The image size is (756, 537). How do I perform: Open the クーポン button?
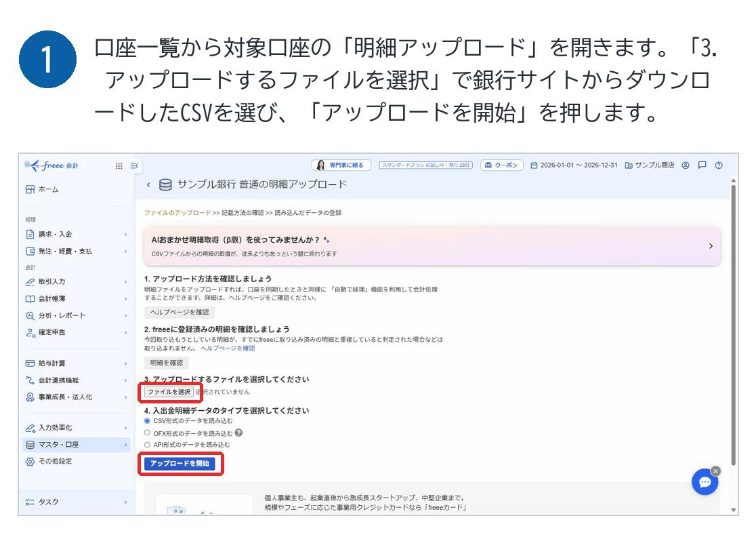coord(502,165)
